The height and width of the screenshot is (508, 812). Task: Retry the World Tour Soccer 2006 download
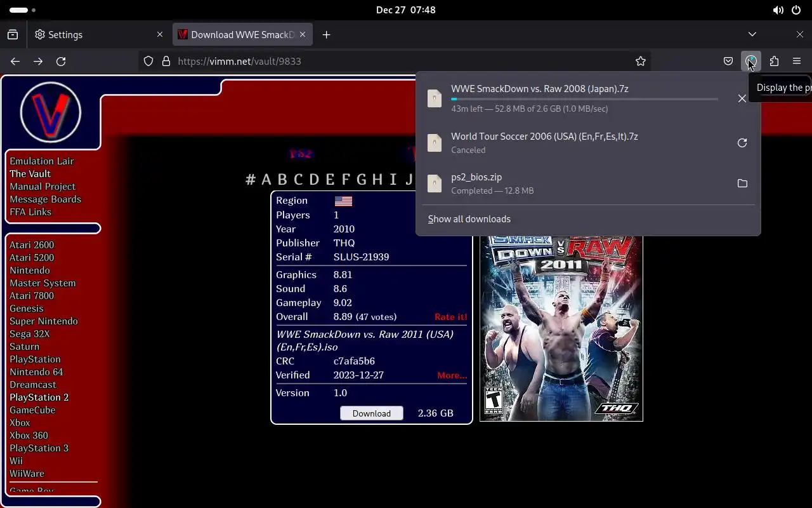point(742,143)
